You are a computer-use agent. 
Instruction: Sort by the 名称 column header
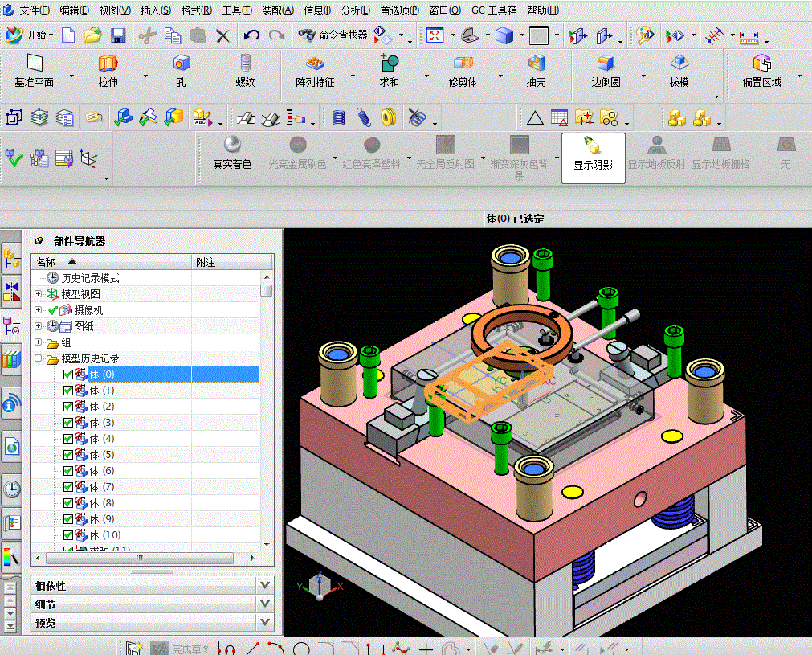coord(111,262)
